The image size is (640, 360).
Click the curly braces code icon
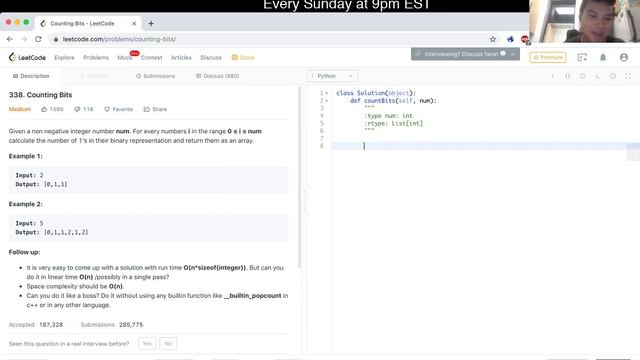[567, 76]
